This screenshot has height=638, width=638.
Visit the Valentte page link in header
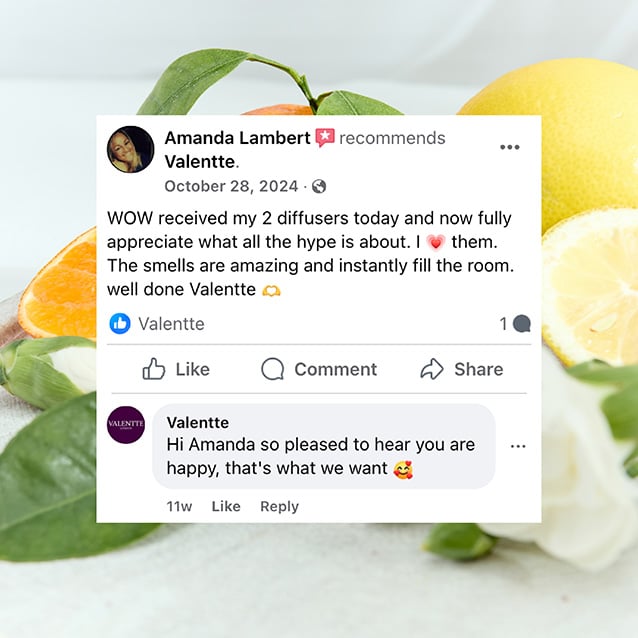tap(199, 162)
